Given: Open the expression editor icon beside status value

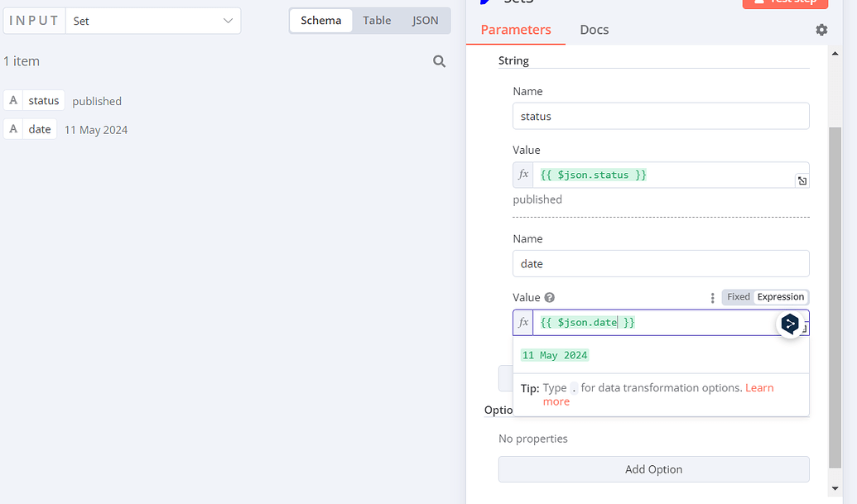Looking at the screenshot, I should tap(802, 180).
